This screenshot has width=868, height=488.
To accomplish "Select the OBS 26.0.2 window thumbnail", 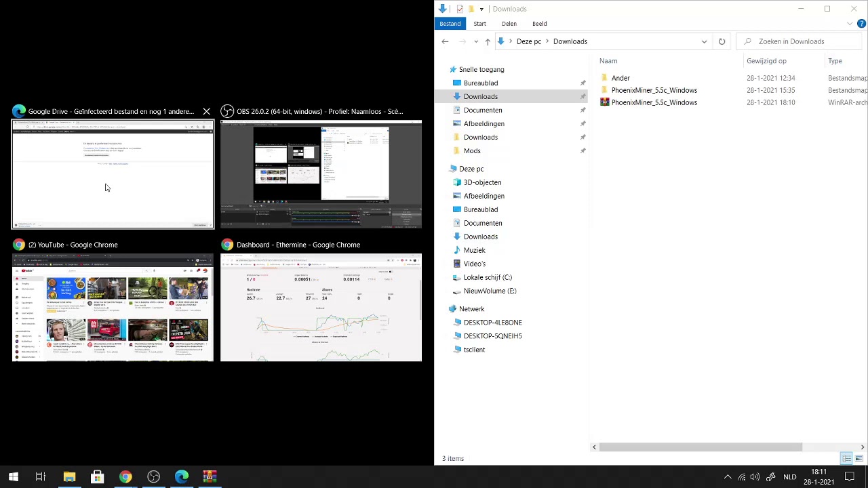I will click(321, 175).
